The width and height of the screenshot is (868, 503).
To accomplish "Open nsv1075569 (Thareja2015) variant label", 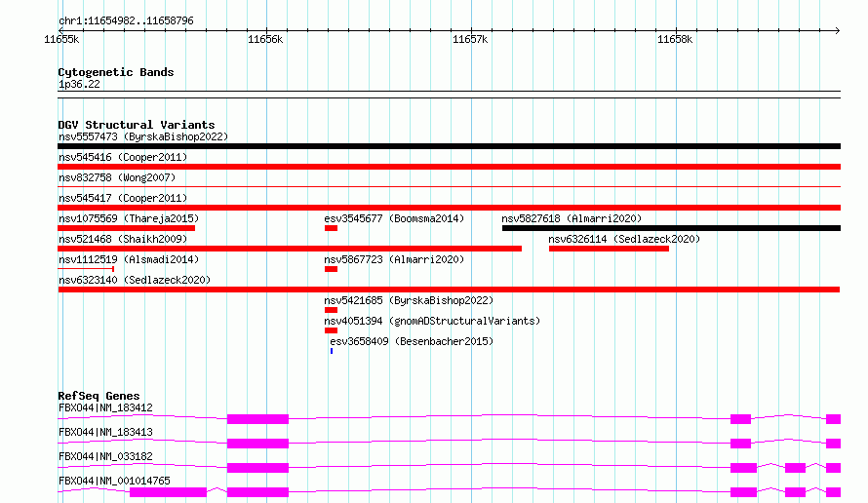I will [129, 218].
